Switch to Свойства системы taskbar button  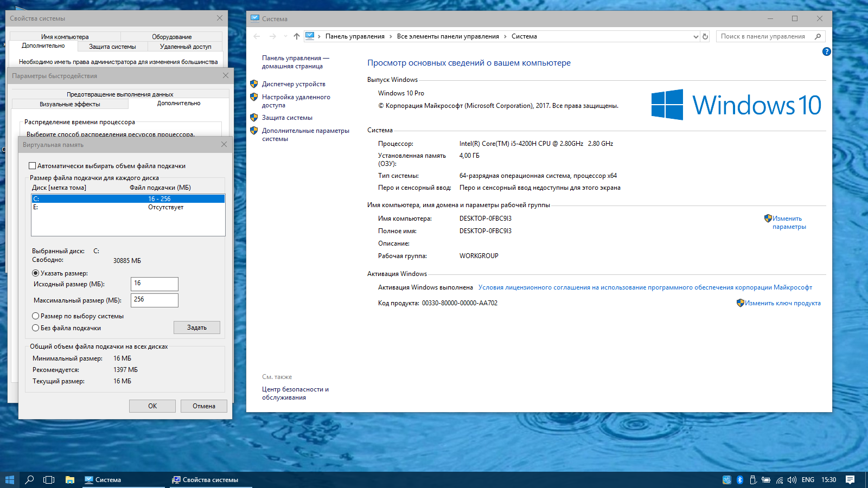point(212,480)
